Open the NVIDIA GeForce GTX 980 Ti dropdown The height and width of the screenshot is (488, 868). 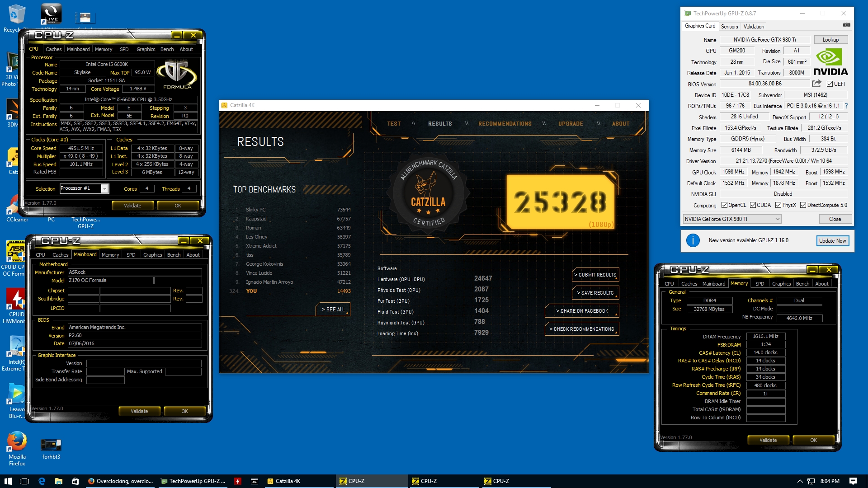pos(732,219)
